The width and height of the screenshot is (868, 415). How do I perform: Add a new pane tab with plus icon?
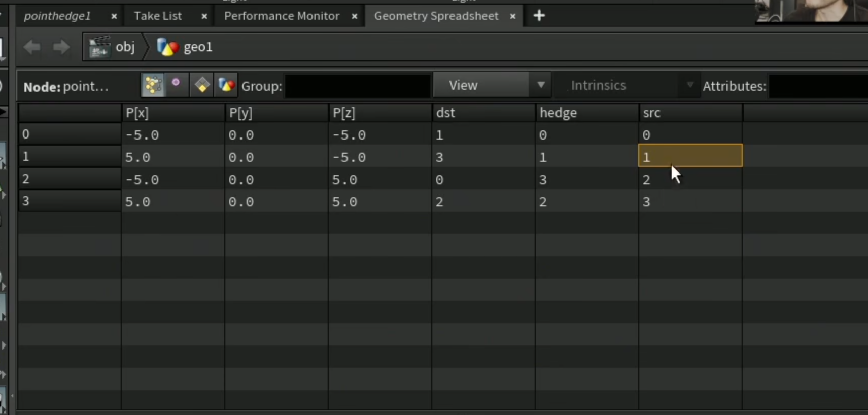tap(539, 16)
